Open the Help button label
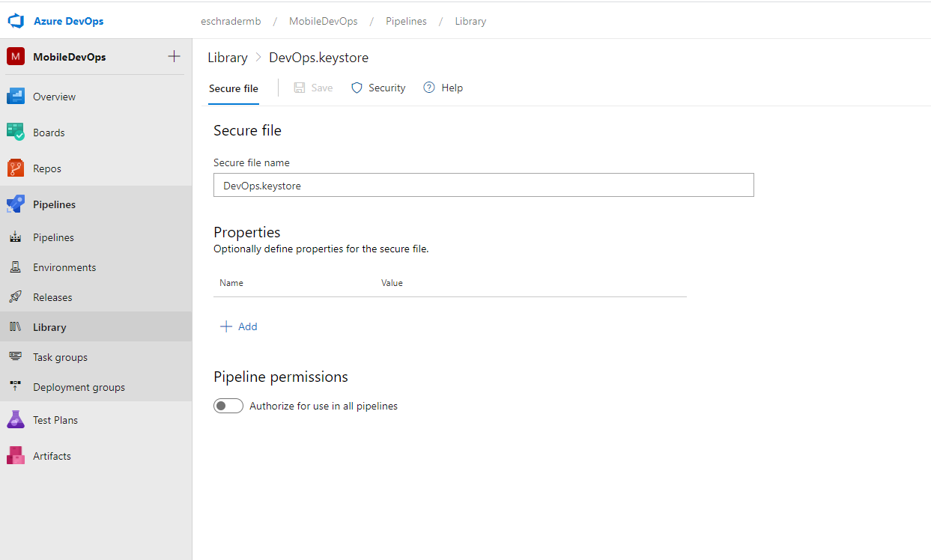931x560 pixels. pyautogui.click(x=452, y=88)
